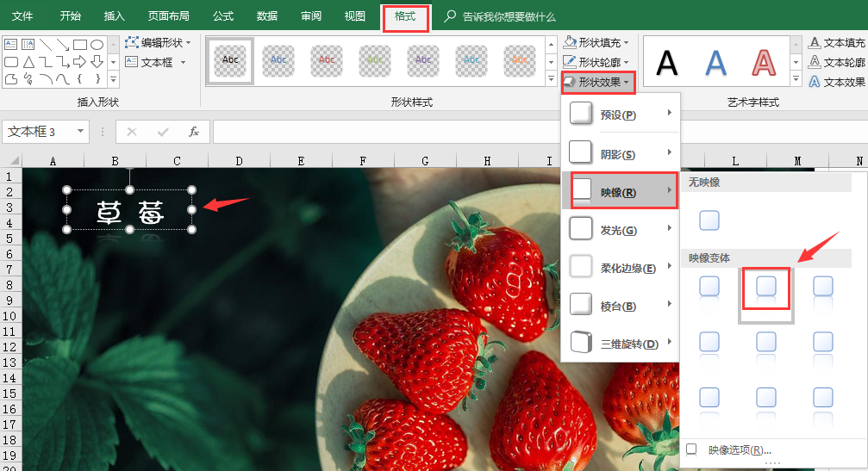Open the Preset (预设) effects submenu
Image resolution: width=868 pixels, height=471 pixels.
click(x=621, y=115)
